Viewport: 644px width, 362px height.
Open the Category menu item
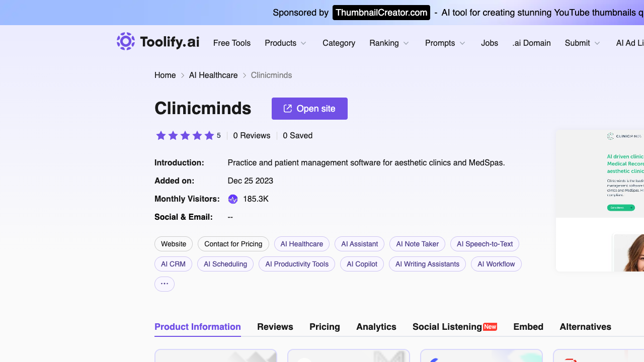(x=339, y=43)
